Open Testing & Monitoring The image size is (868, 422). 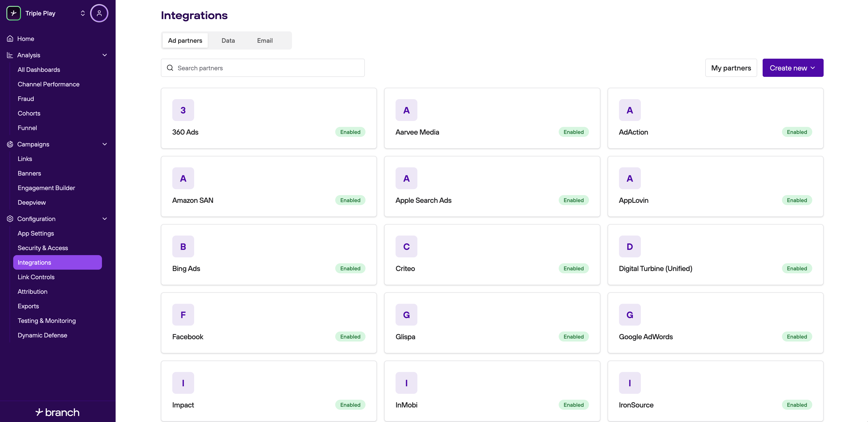click(47, 321)
